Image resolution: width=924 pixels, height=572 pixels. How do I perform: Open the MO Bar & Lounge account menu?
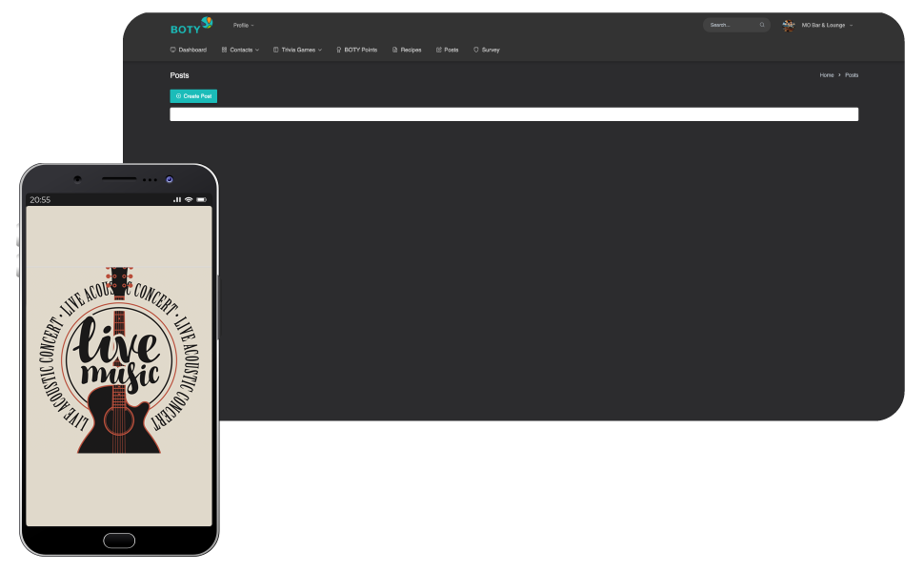pos(822,25)
